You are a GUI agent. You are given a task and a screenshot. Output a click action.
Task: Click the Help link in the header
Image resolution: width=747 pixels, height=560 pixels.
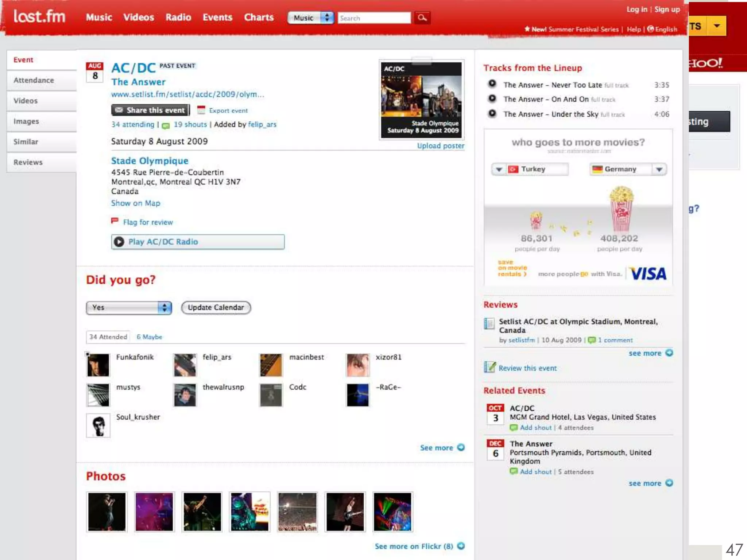point(634,29)
